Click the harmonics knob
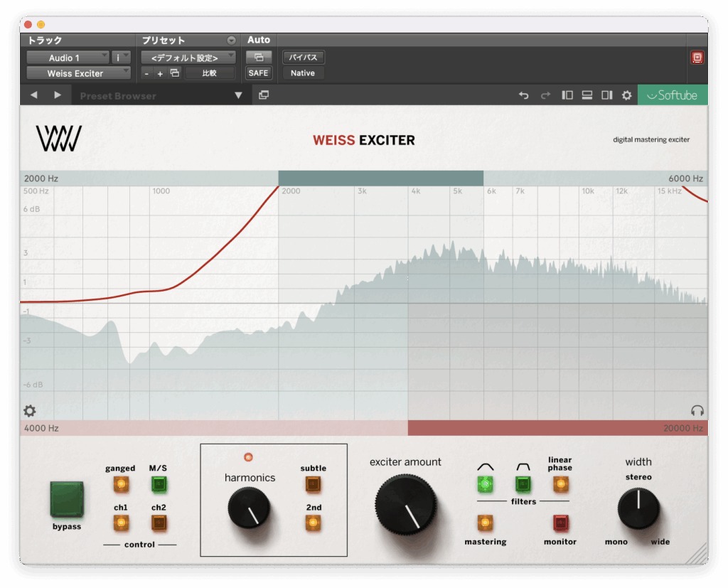 pos(249,508)
